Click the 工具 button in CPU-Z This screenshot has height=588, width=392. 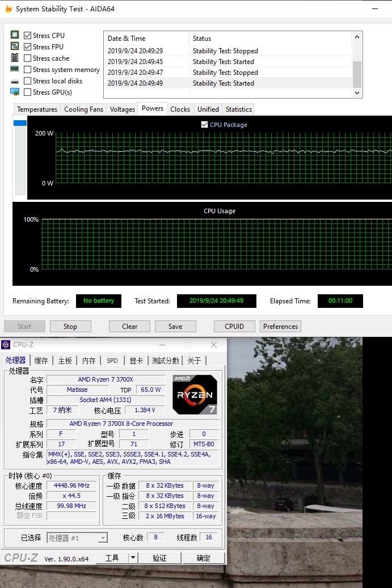[112, 558]
